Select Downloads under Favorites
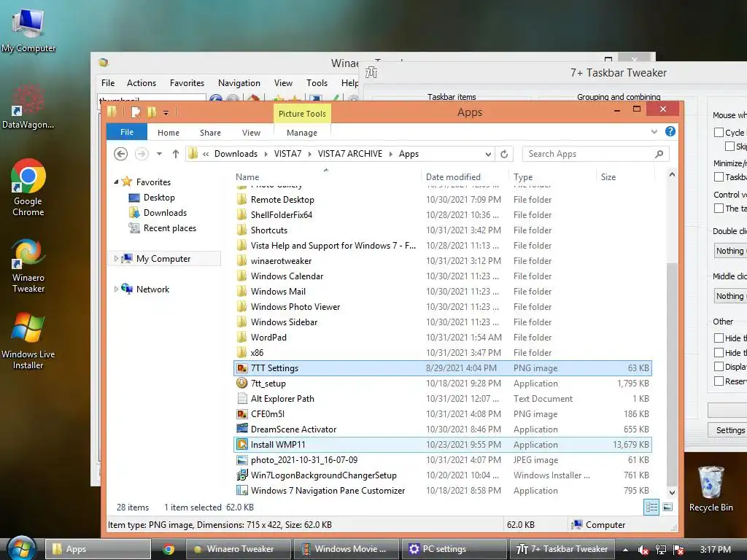Image resolution: width=747 pixels, height=560 pixels. [165, 213]
